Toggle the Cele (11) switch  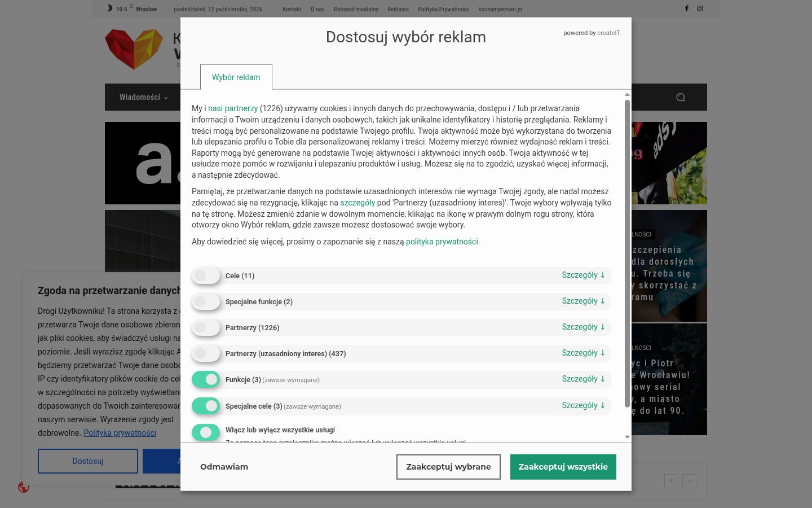click(x=206, y=275)
